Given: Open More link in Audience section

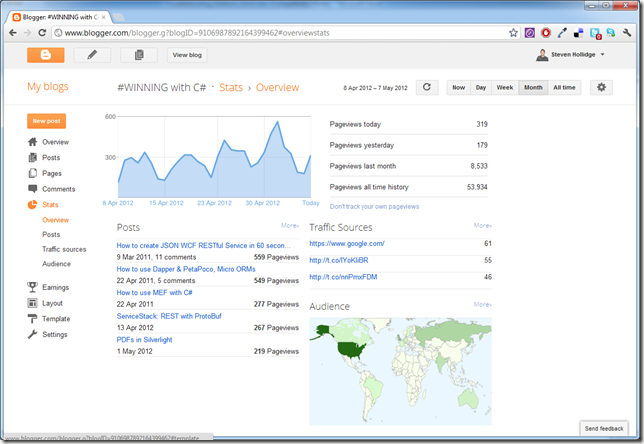Looking at the screenshot, I should (x=482, y=304).
